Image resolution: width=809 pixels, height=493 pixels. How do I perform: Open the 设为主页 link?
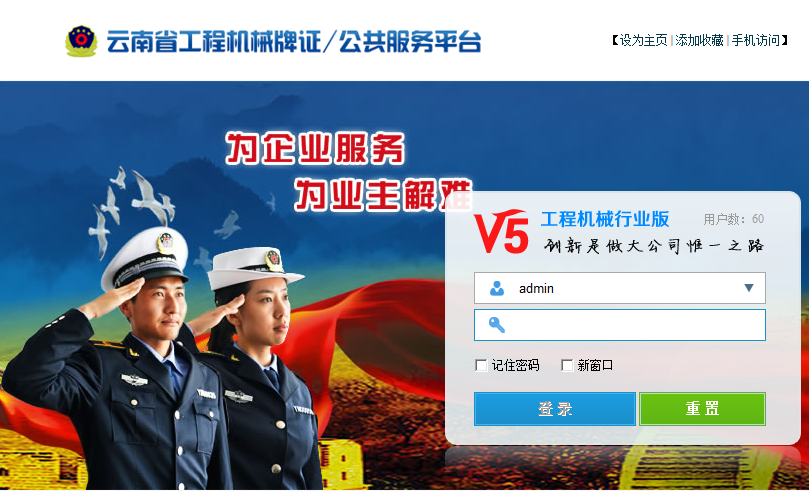[x=643, y=40]
